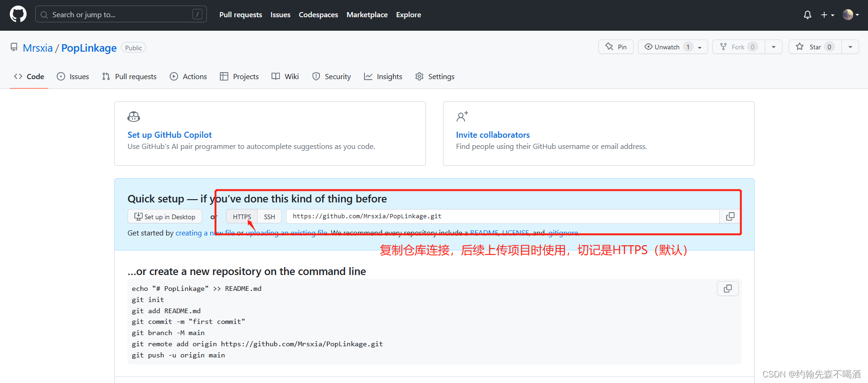The image size is (868, 383).
Task: Open the PopLinkage repository link
Action: 89,48
